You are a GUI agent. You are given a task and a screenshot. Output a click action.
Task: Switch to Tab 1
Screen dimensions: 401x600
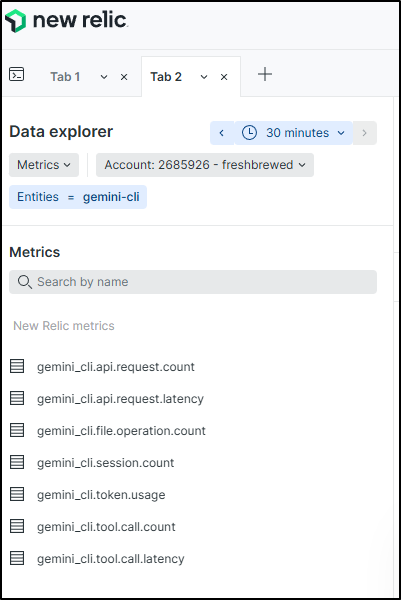[65, 77]
